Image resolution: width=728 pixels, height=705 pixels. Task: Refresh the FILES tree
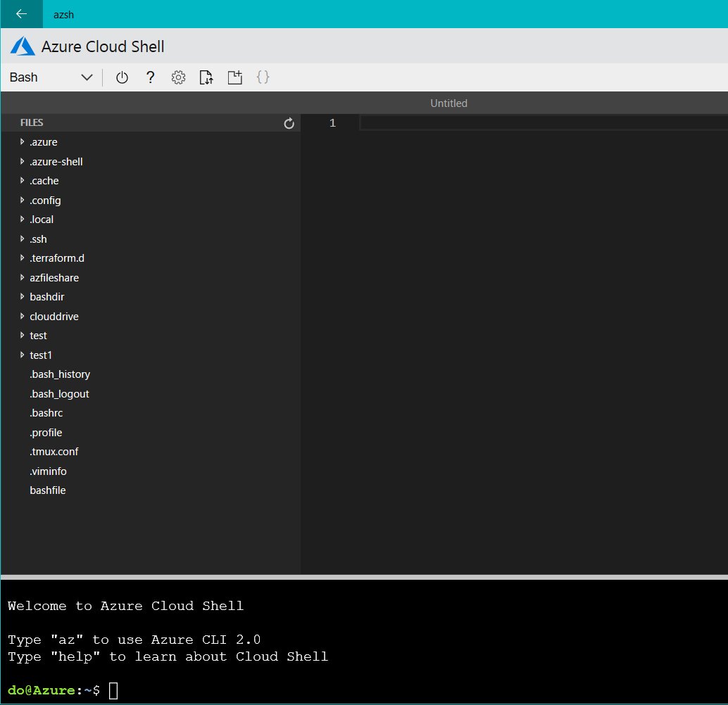289,123
